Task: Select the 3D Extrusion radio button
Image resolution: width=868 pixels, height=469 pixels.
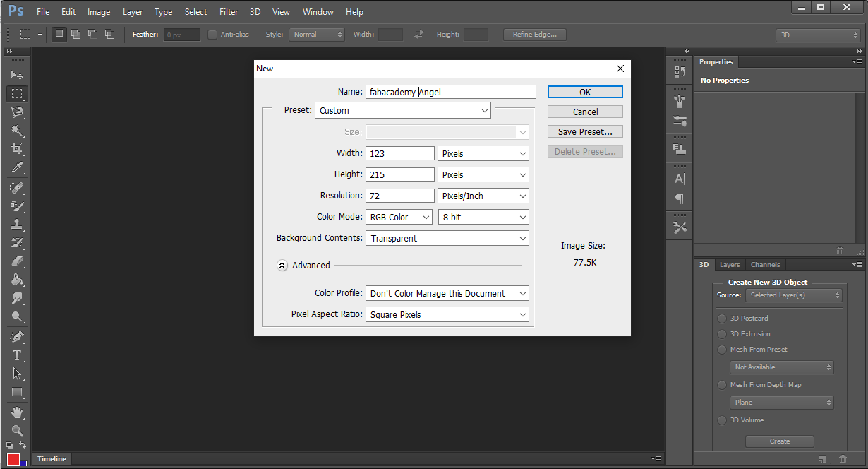Action: pos(722,334)
